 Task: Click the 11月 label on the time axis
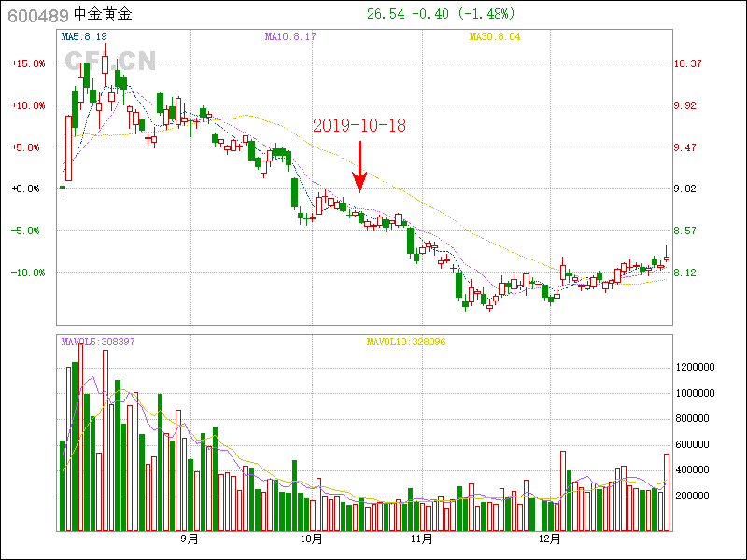pyautogui.click(x=422, y=539)
